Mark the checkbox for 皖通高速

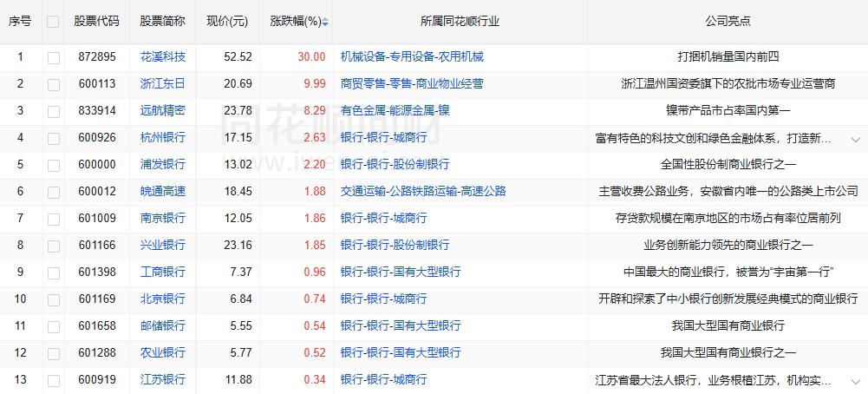pos(54,193)
